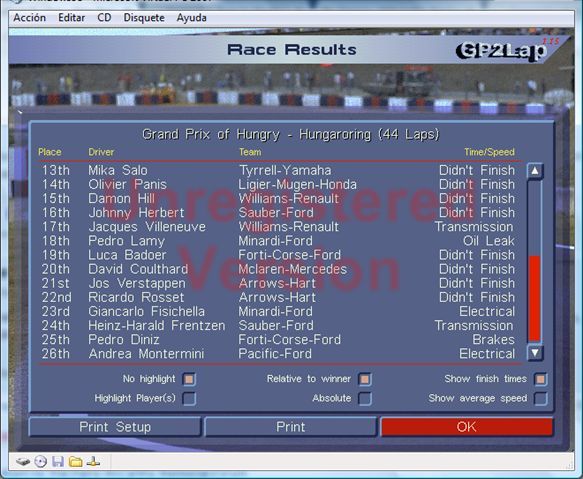Click the Print Setup button
This screenshot has width=583, height=479.
point(115,427)
